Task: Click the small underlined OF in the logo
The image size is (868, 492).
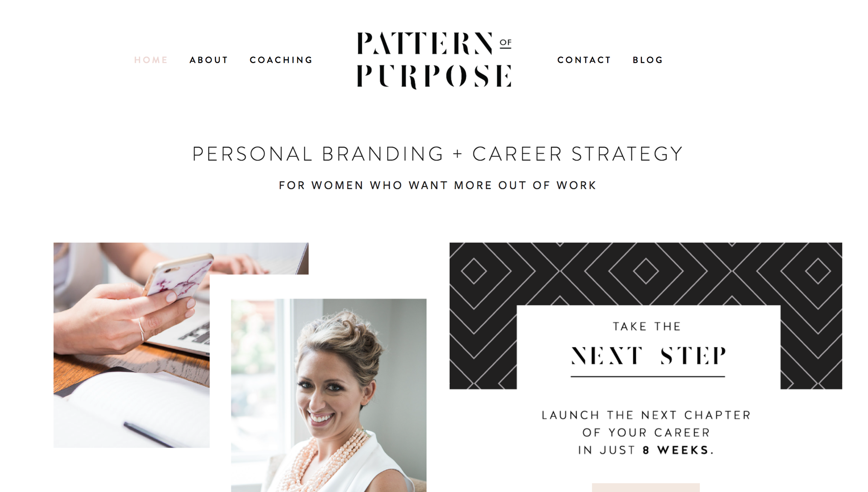Action: 506,43
